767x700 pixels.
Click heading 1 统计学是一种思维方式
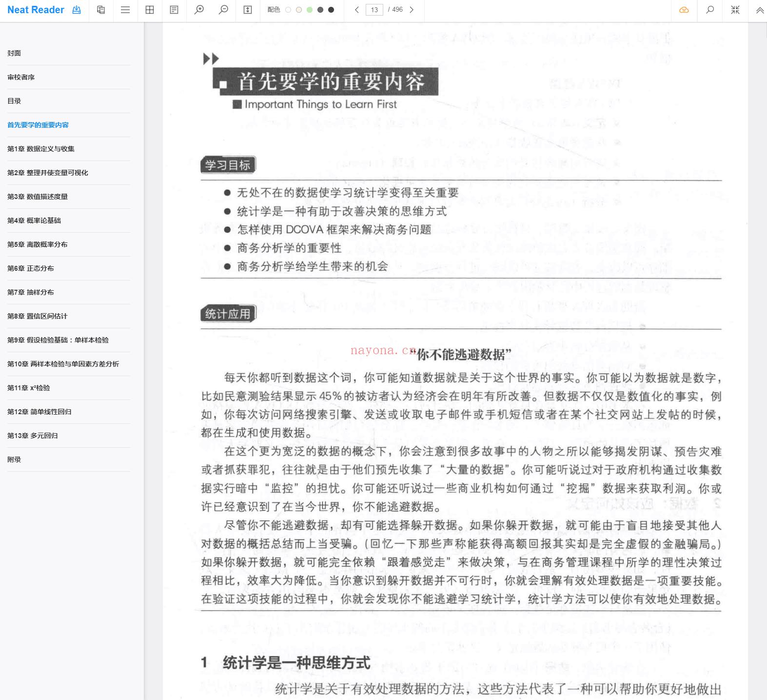[286, 662]
